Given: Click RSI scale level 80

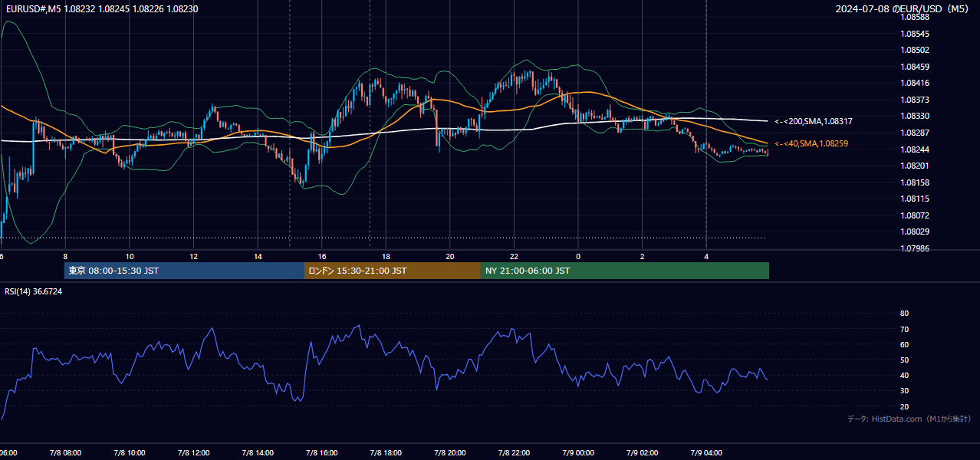Looking at the screenshot, I should [x=904, y=314].
